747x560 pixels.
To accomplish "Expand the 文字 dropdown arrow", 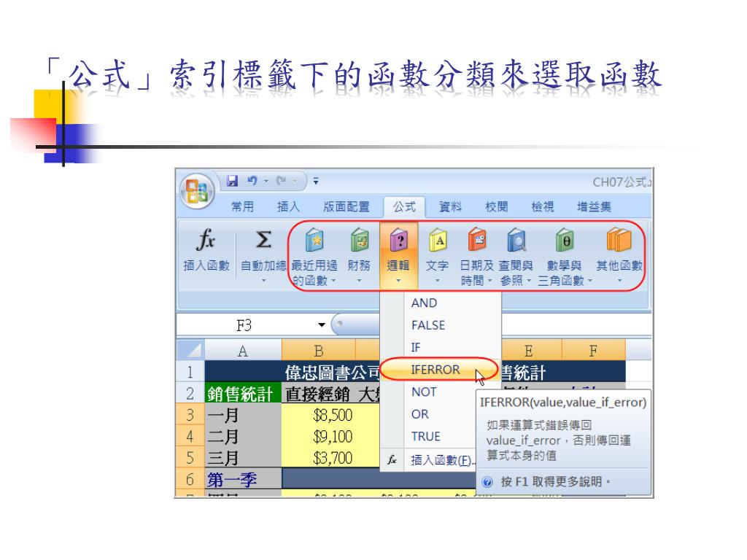I will coord(438,281).
